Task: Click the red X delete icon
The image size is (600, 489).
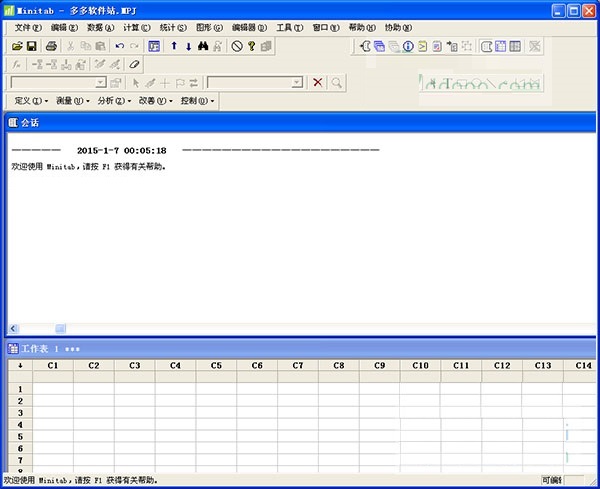Action: tap(318, 82)
